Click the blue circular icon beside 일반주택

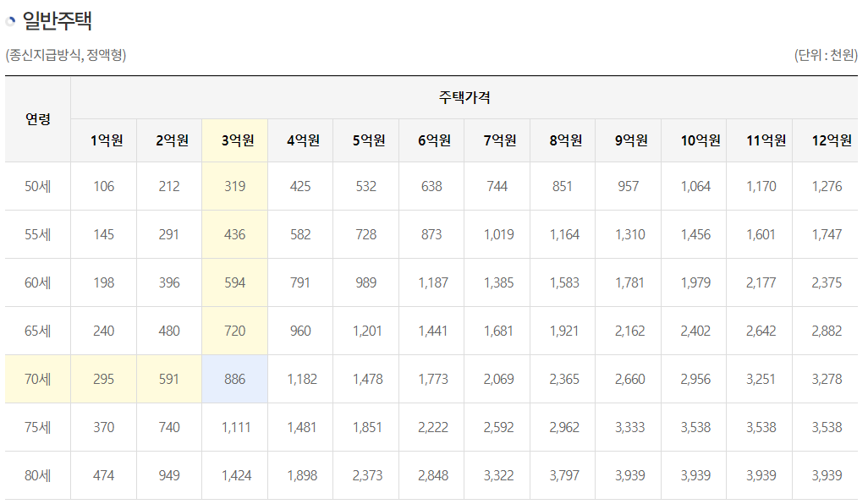(11, 20)
